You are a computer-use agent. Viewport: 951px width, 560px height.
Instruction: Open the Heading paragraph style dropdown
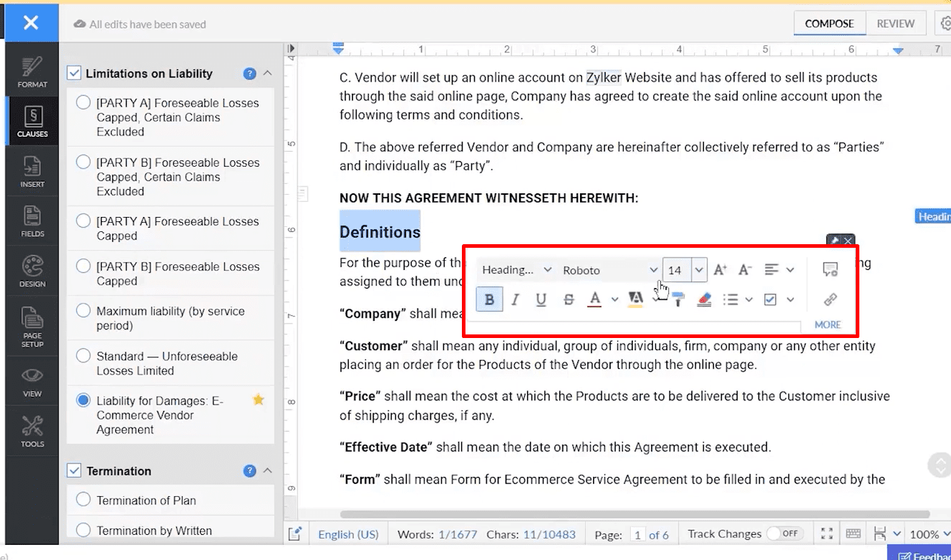(x=516, y=270)
